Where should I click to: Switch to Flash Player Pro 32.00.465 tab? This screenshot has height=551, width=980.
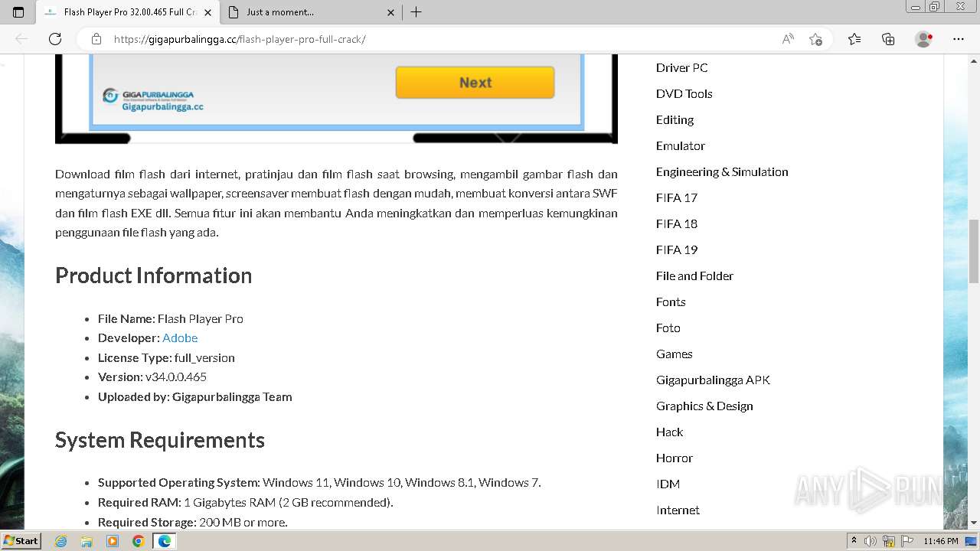click(127, 12)
